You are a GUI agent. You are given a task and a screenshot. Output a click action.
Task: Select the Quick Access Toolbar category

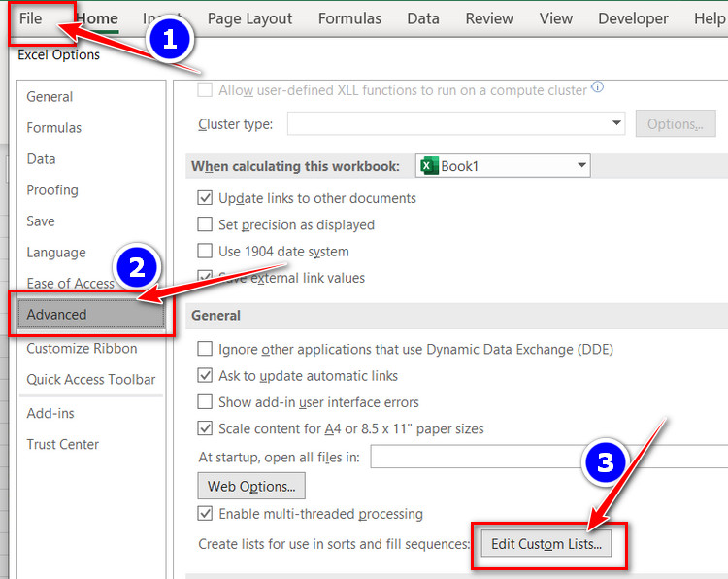coord(91,379)
